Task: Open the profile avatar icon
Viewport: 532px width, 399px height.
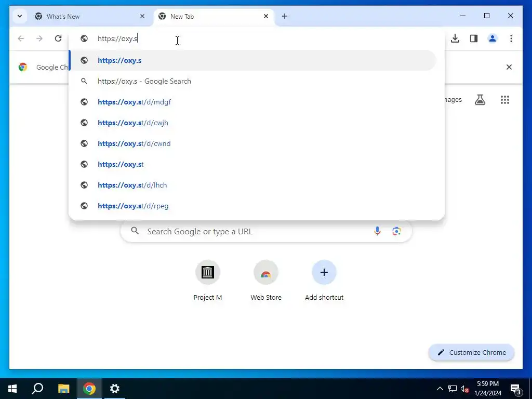Action: tap(493, 38)
